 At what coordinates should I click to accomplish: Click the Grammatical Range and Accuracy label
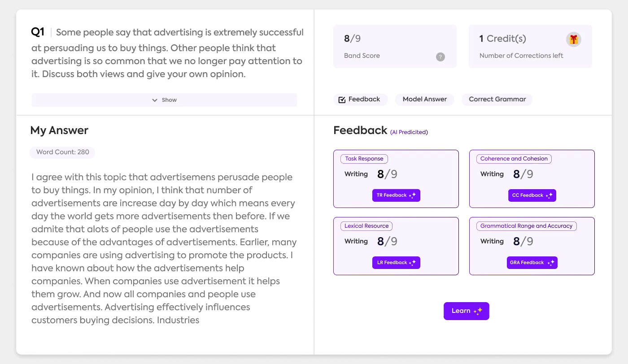tap(527, 226)
